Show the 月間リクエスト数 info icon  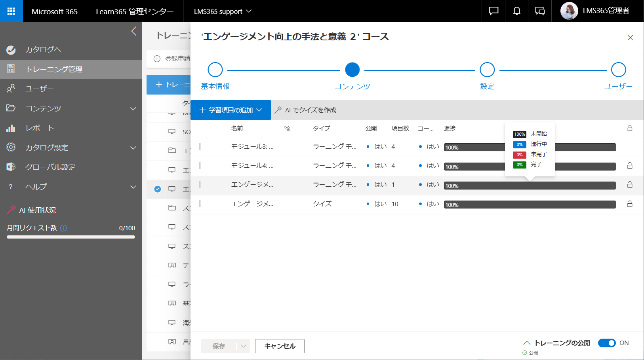pyautogui.click(x=63, y=228)
